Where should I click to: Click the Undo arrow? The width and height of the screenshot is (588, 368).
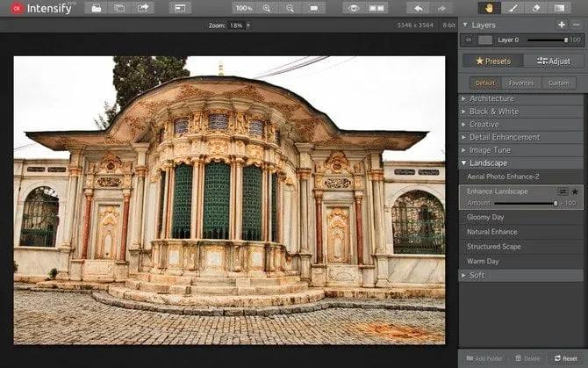tap(419, 8)
